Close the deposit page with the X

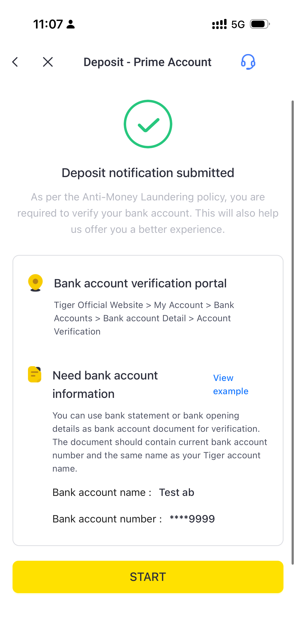click(48, 62)
